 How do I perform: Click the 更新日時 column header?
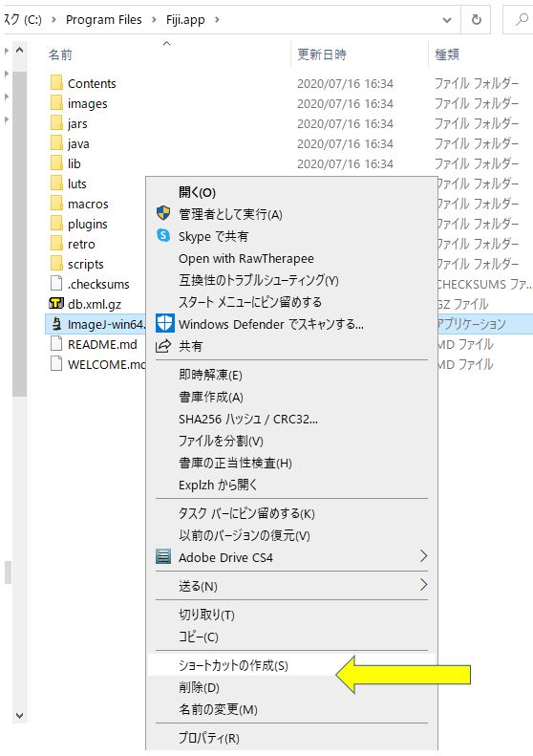322,54
